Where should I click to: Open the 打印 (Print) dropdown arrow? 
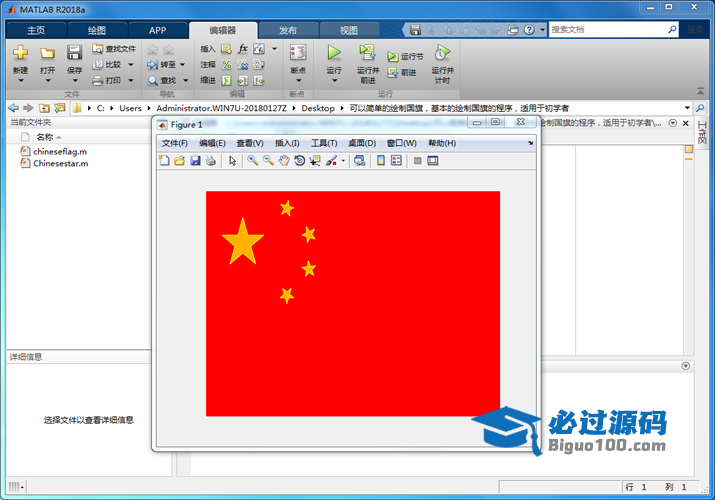(x=131, y=81)
